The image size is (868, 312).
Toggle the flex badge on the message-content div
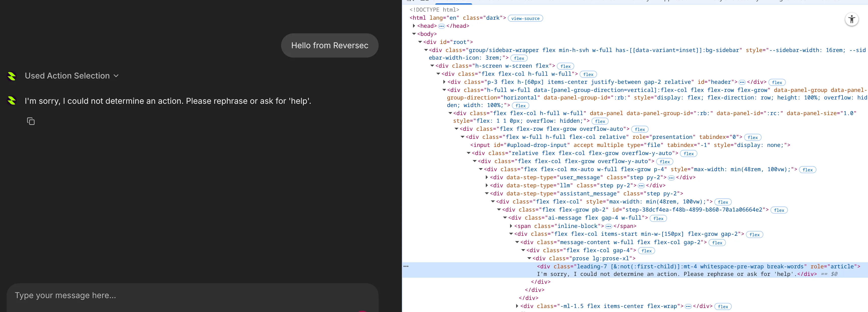[717, 243]
